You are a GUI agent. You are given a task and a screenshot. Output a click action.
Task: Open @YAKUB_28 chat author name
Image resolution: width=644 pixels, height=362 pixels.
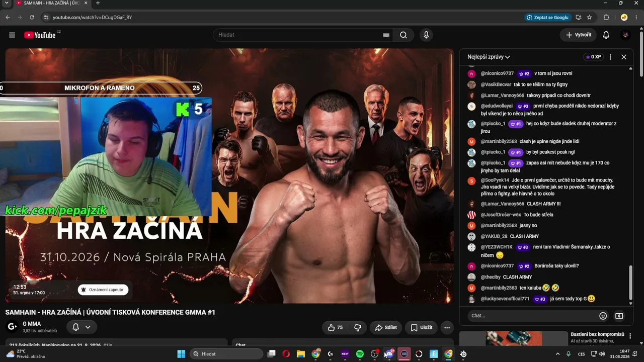click(x=494, y=236)
